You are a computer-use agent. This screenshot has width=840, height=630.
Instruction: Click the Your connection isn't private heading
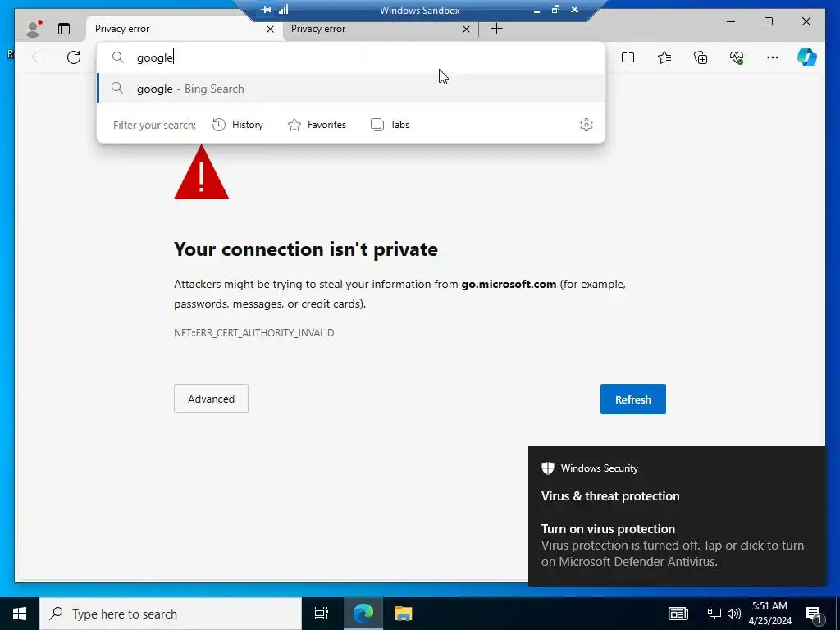pos(306,249)
